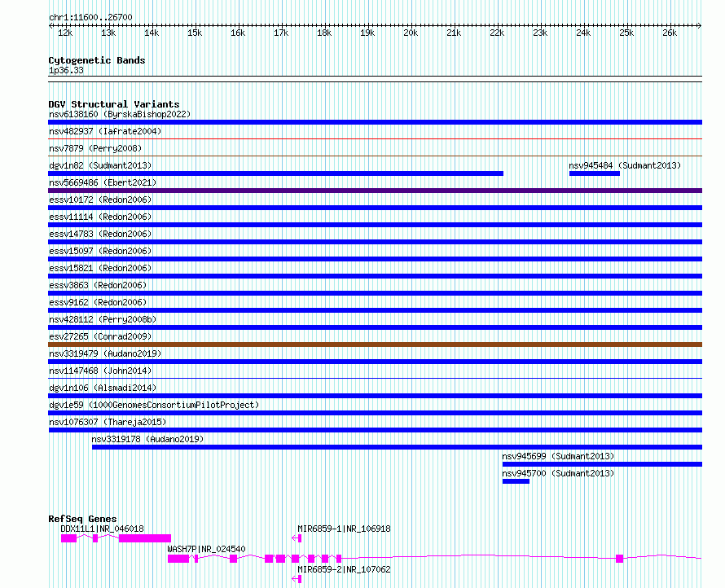Click the Cytogenetic Bands track title
This screenshot has height=588, width=725.
tap(97, 60)
